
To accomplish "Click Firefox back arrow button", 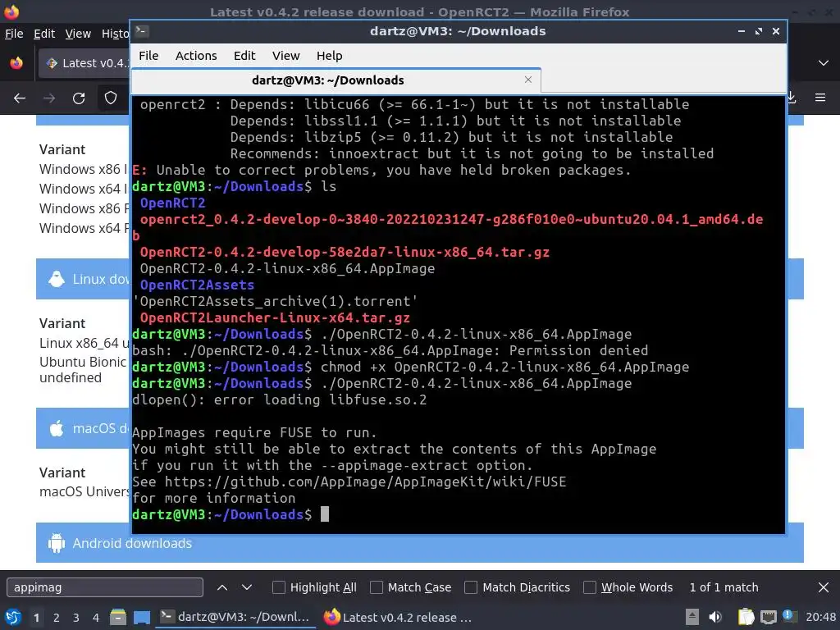I will pyautogui.click(x=20, y=98).
